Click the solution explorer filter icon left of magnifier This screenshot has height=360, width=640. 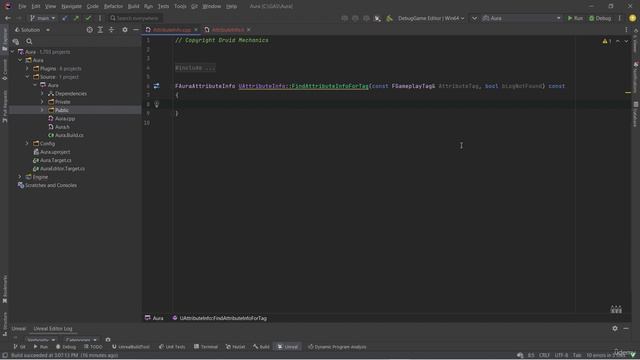point(16,41)
